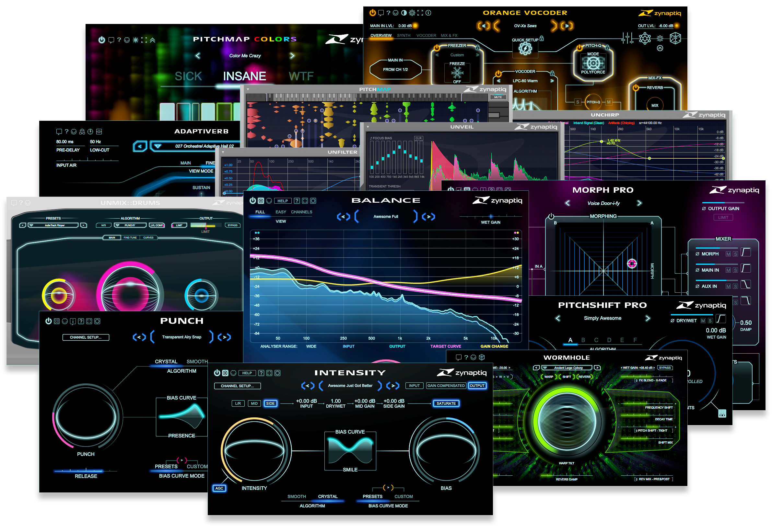
Task: Toggle LIMIT under Output Gain in Morph Pro
Action: click(x=723, y=217)
